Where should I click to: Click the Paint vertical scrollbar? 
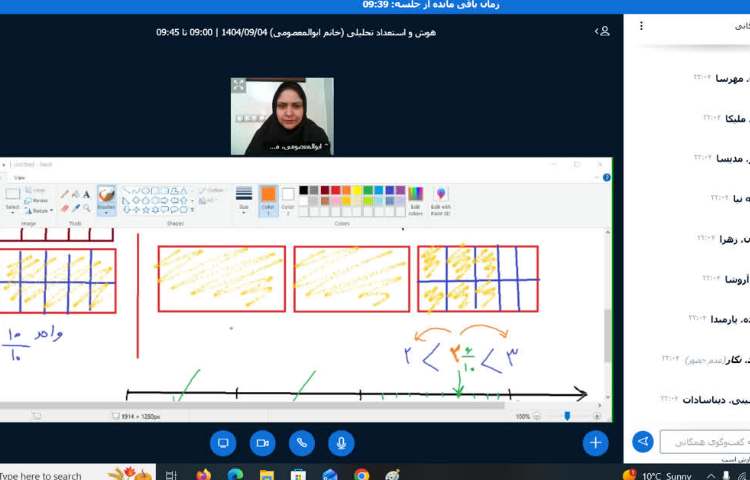tap(607, 335)
